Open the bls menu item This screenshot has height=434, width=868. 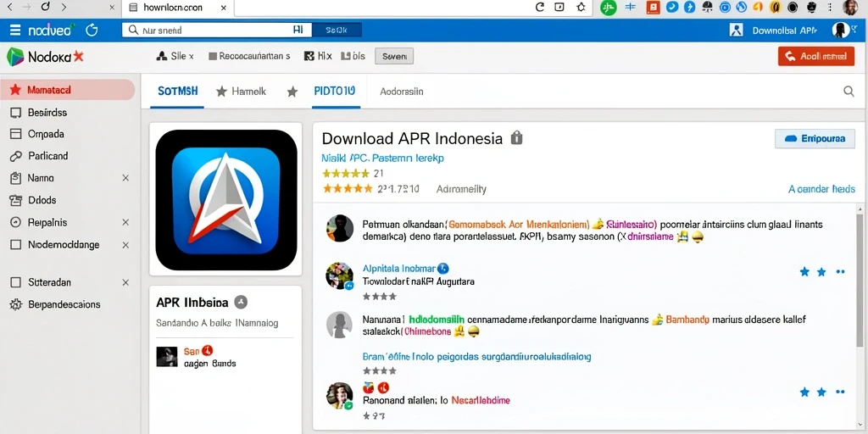coord(353,56)
